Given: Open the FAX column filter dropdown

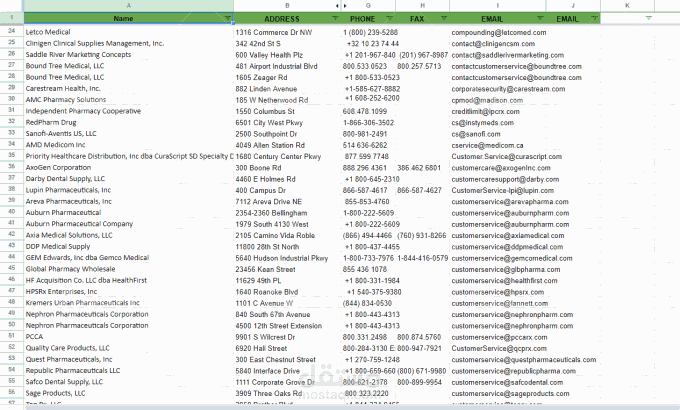Looking at the screenshot, I should coord(444,18).
